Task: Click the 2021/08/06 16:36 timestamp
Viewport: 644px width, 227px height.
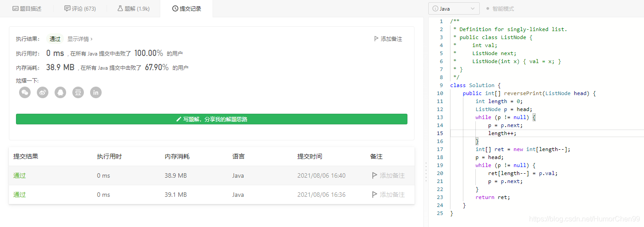Action: point(321,195)
